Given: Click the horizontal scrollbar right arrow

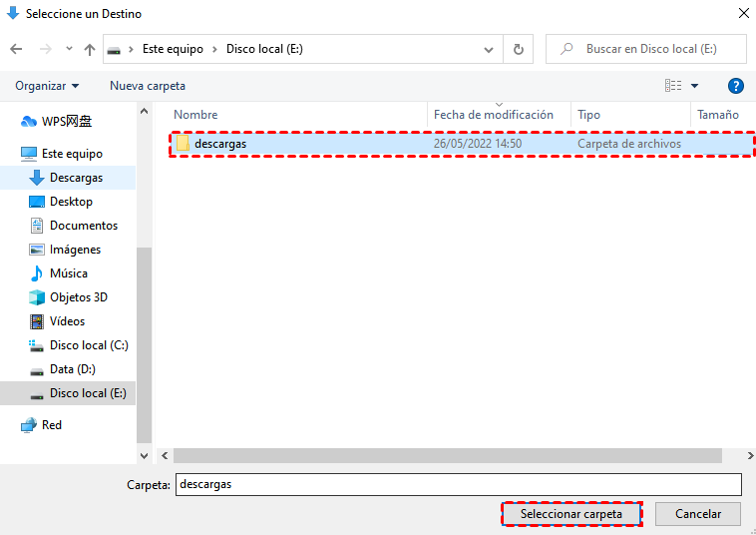Looking at the screenshot, I should [x=750, y=455].
